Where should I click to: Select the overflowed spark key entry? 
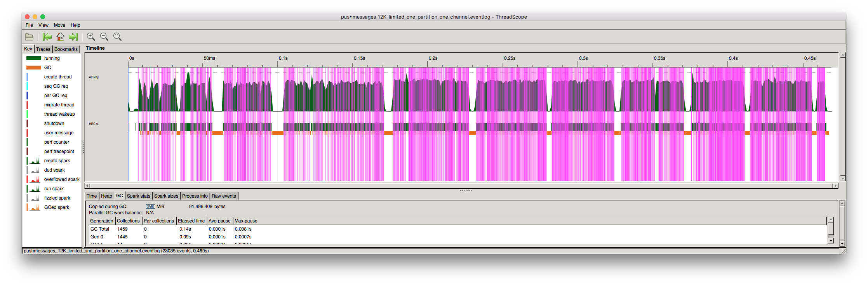point(62,179)
